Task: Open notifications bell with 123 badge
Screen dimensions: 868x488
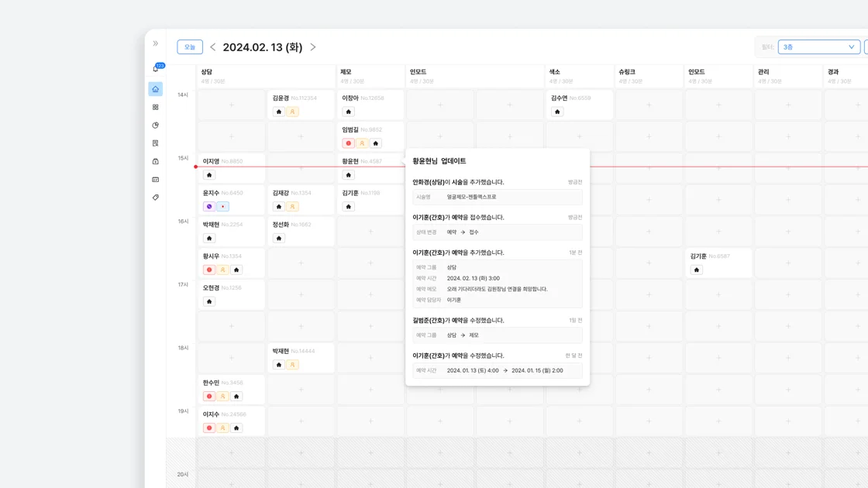Action: click(x=156, y=69)
